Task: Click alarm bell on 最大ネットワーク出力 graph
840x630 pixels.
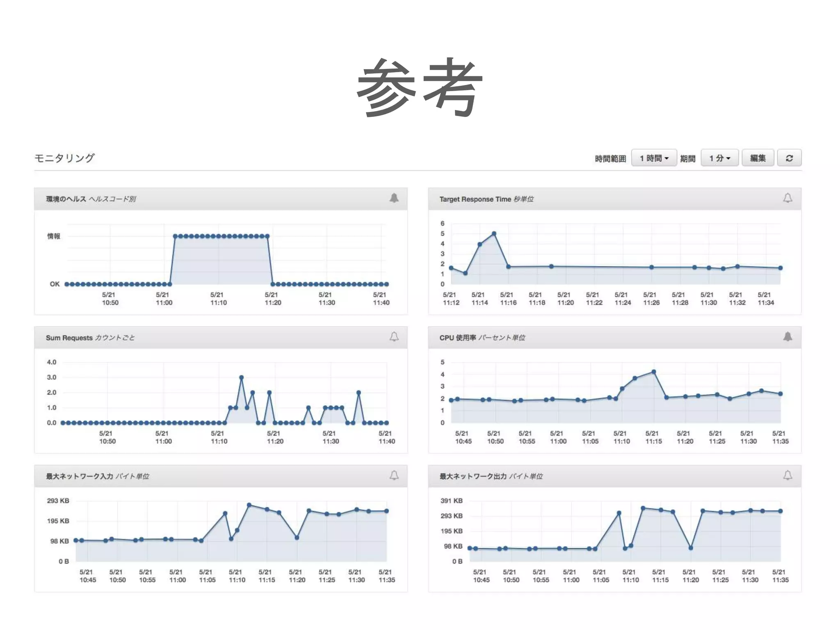Action: 787,476
